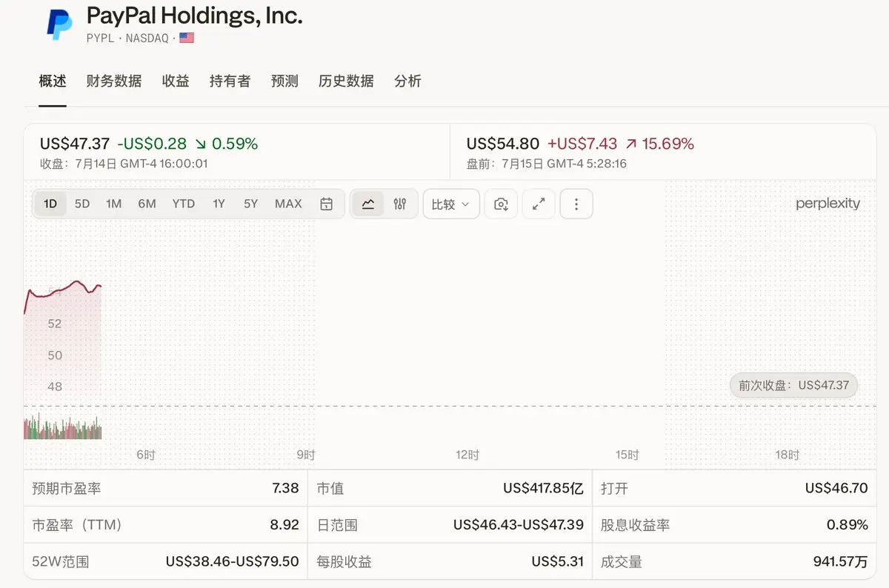Open the calendar date range picker
889x588 pixels.
point(326,204)
